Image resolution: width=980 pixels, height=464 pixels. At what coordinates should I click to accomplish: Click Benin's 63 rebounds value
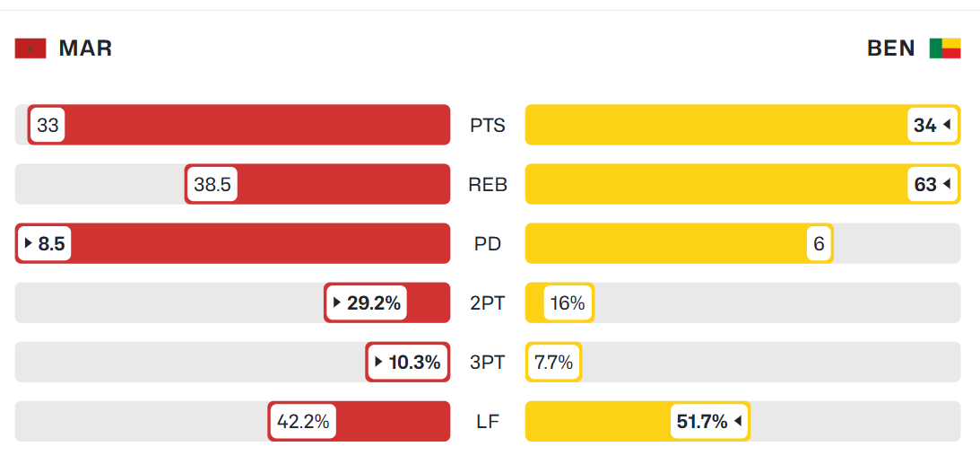point(932,185)
